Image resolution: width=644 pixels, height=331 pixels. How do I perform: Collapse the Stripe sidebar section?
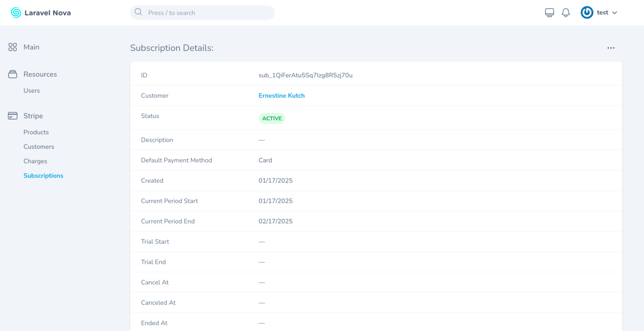pyautogui.click(x=33, y=116)
